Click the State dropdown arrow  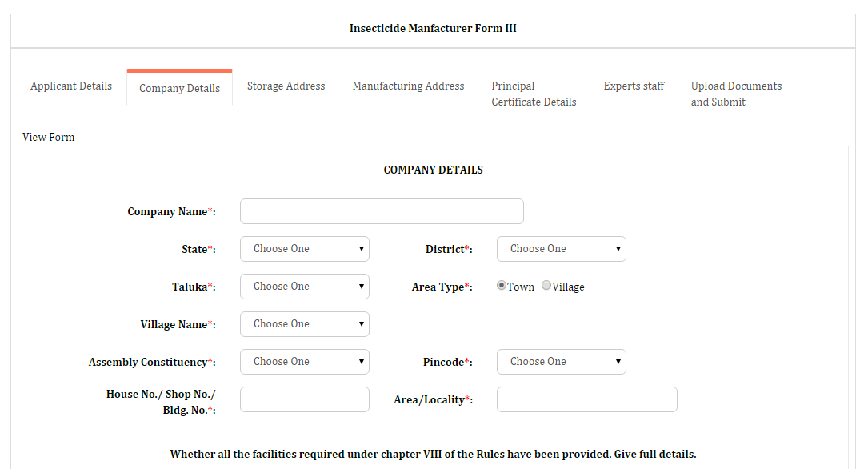click(361, 249)
